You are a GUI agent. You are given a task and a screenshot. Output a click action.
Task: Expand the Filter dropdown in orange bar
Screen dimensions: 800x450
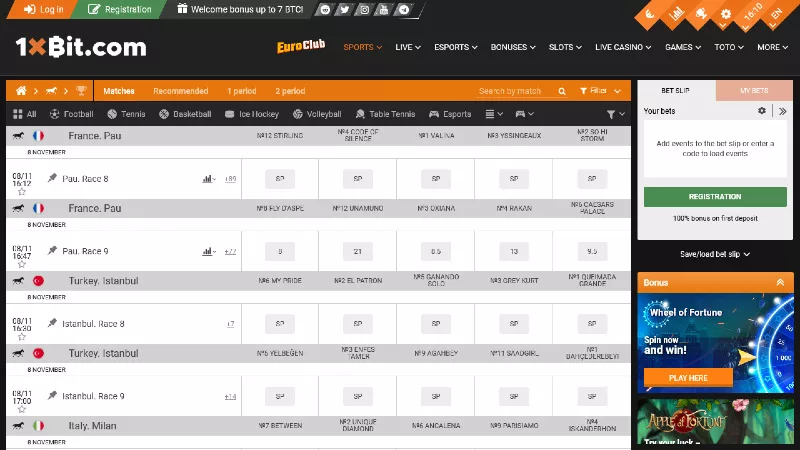(x=601, y=91)
